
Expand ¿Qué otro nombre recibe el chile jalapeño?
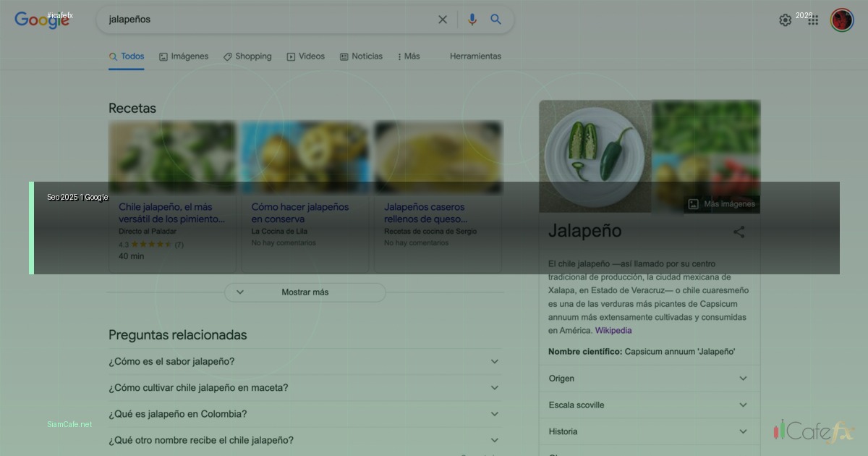305,440
